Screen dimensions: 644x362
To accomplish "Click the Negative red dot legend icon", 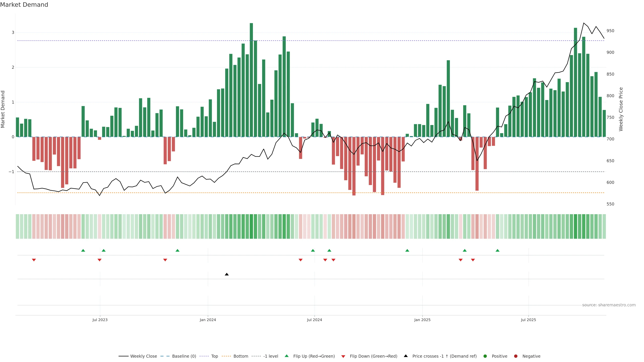I will (516, 356).
